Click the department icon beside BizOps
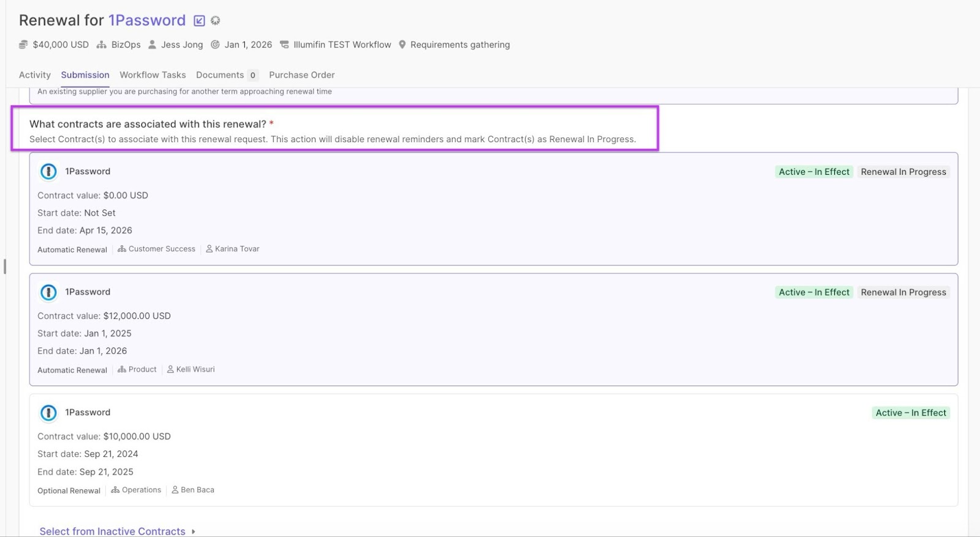 coord(102,45)
